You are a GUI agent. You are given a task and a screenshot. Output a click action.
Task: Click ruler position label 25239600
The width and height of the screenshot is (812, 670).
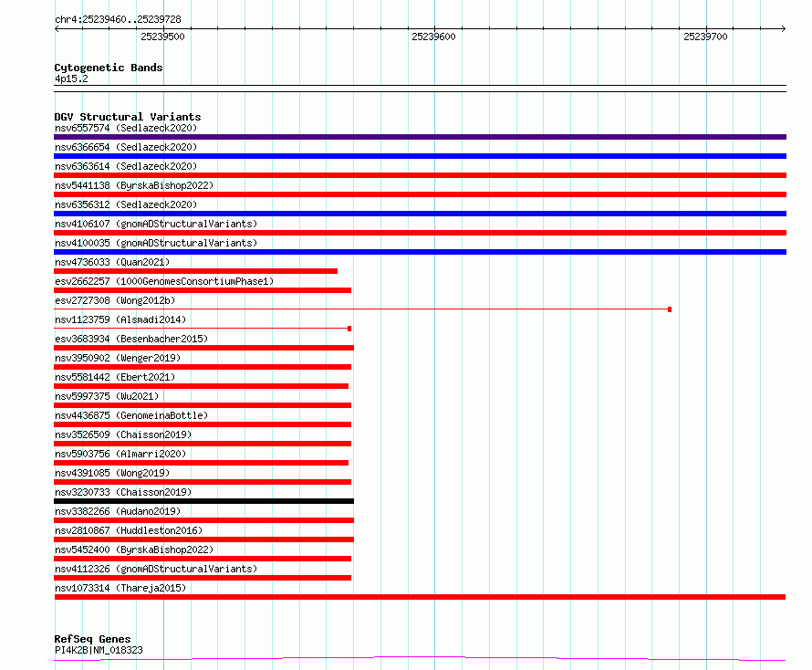(433, 37)
